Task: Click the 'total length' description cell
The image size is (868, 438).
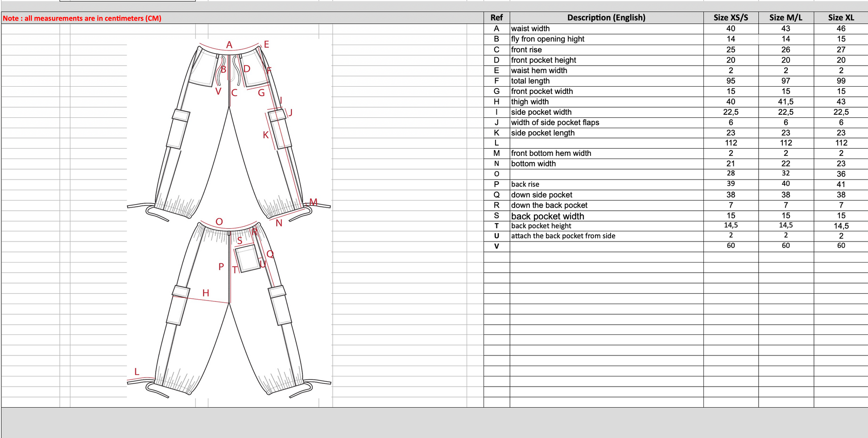Action: [606, 81]
